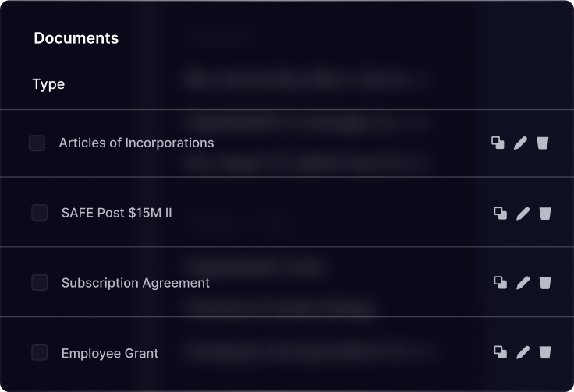Click the Type column header
Screen dimensions: 574x392
click(x=48, y=84)
